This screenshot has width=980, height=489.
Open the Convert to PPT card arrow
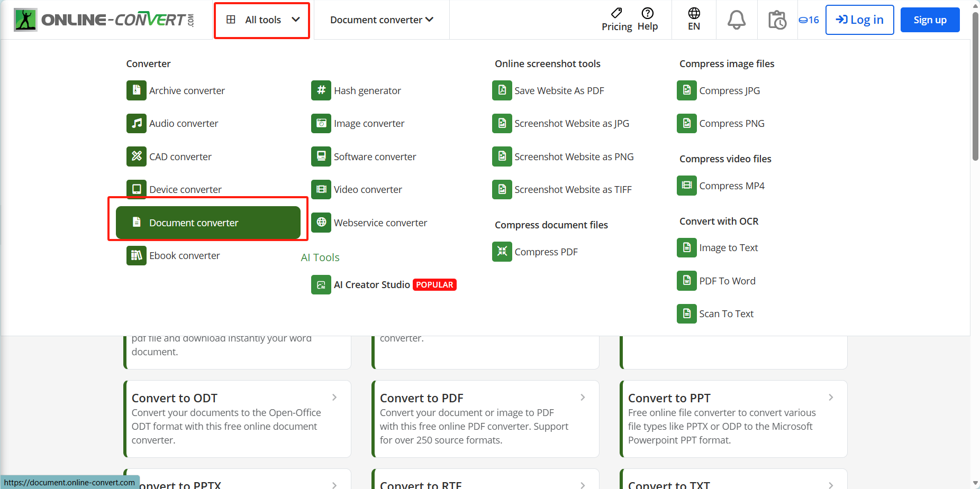point(831,398)
